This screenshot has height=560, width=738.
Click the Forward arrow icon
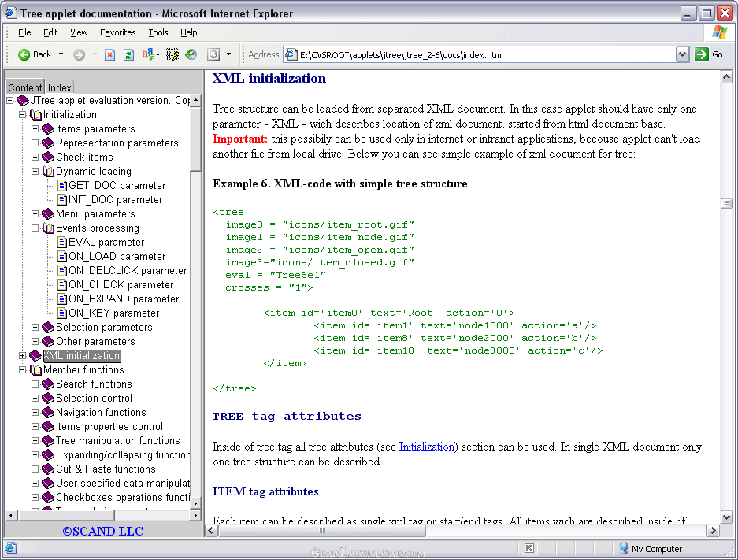click(79, 55)
